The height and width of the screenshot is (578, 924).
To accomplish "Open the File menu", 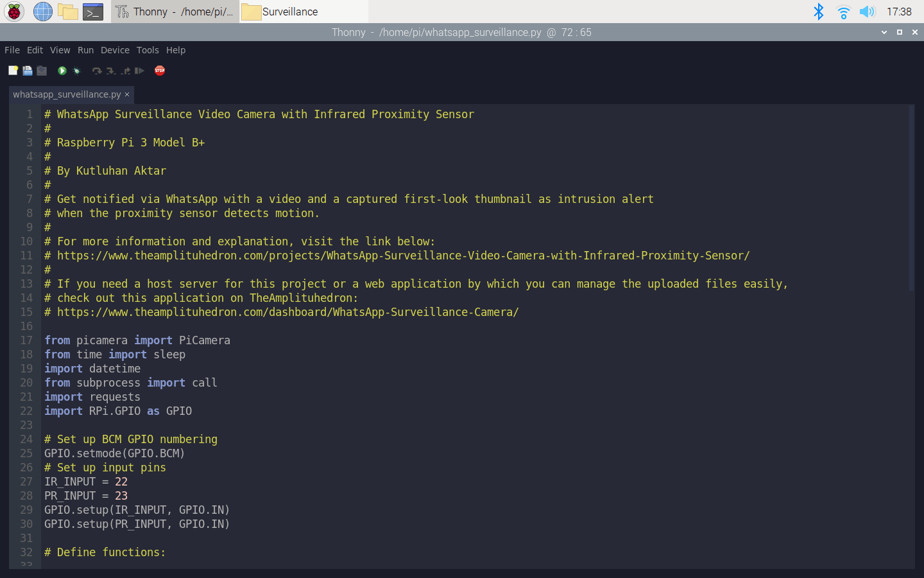I will [12, 50].
